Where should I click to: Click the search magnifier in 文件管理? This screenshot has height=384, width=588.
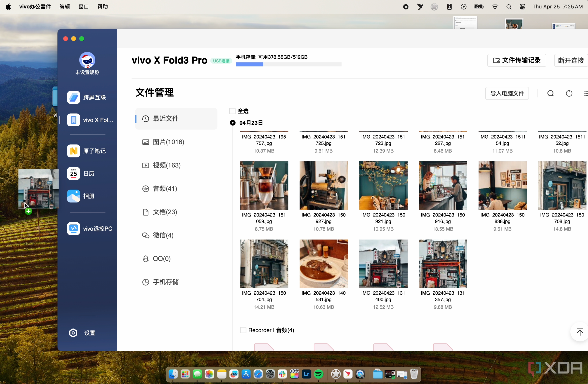550,93
